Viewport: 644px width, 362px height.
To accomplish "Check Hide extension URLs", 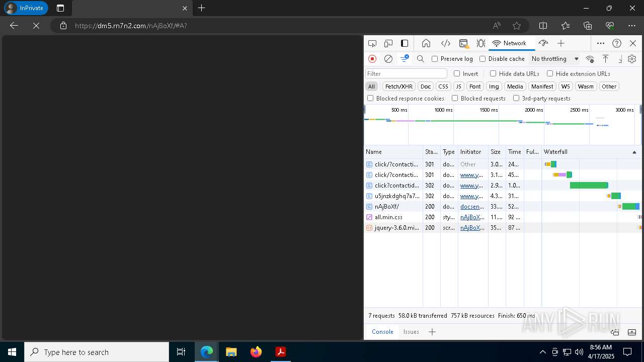I will (550, 73).
